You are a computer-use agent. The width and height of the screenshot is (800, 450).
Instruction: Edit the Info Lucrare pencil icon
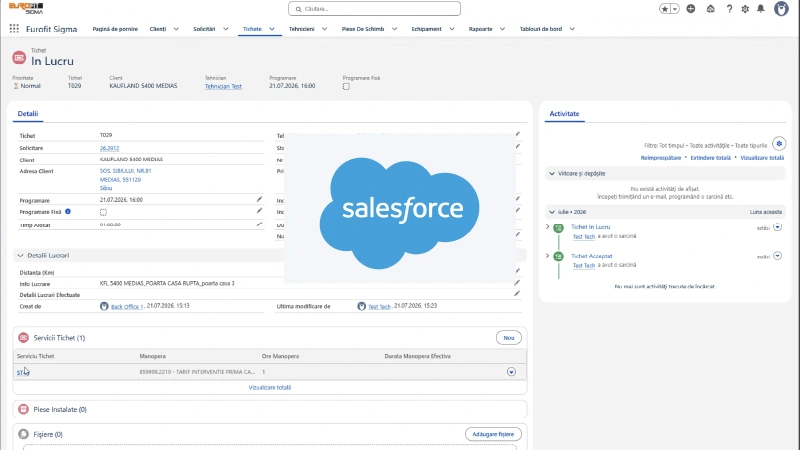coord(517,282)
